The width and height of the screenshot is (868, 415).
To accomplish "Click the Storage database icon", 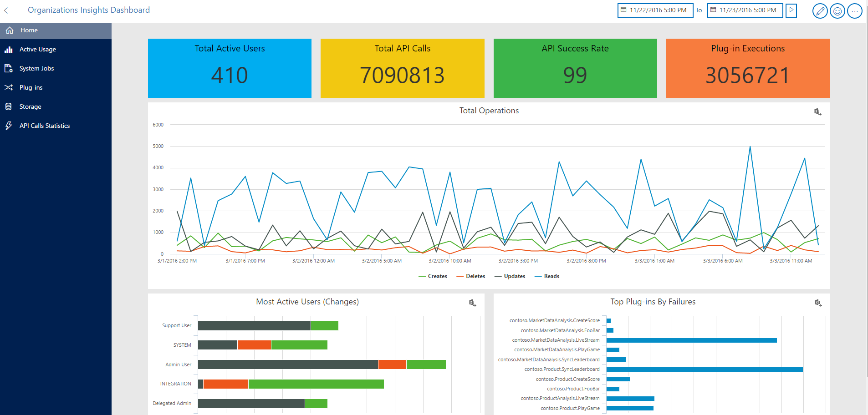I will [9, 106].
